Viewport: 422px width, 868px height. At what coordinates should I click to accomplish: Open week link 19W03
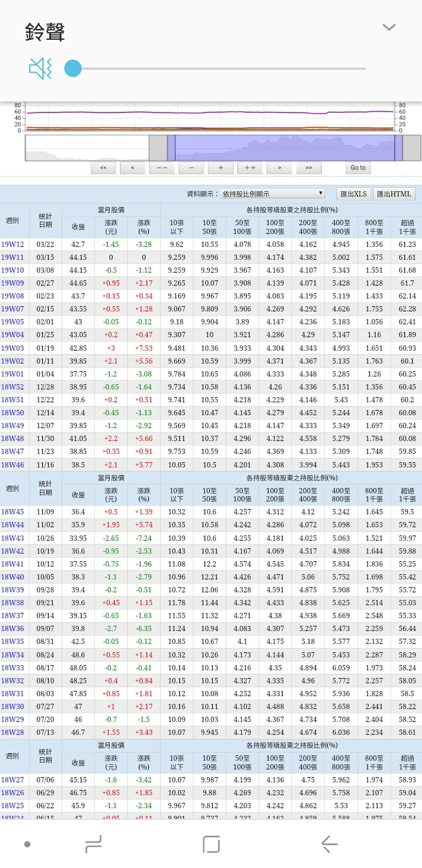(12, 348)
